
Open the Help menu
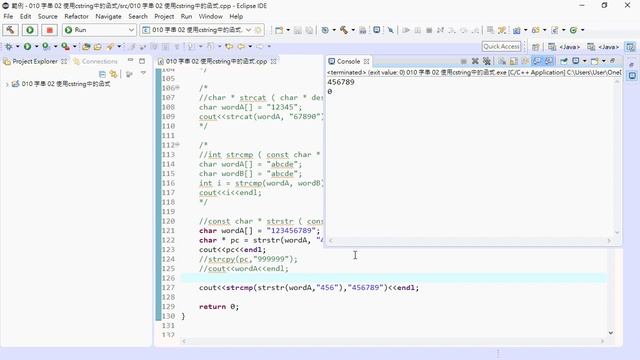pos(236,16)
